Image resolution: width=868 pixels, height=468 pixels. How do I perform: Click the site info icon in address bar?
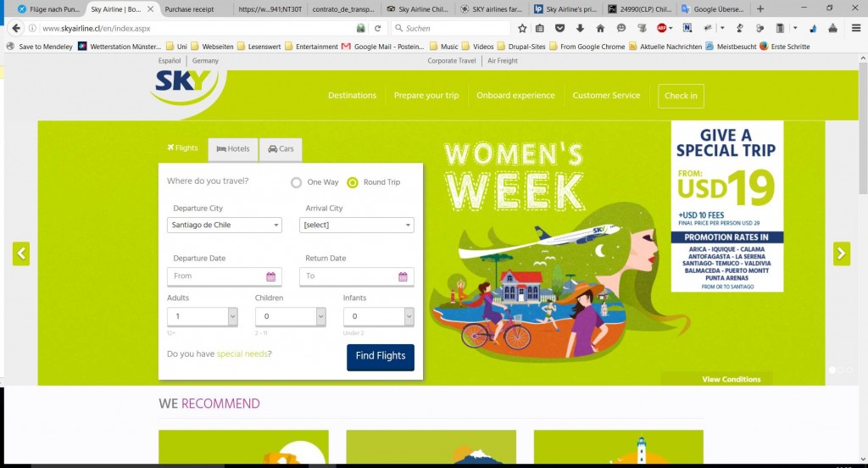(33, 28)
